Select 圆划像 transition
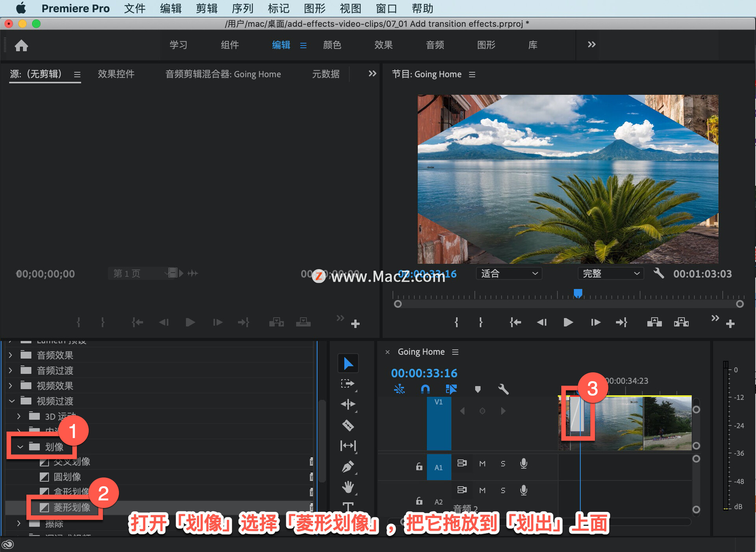 pos(67,477)
